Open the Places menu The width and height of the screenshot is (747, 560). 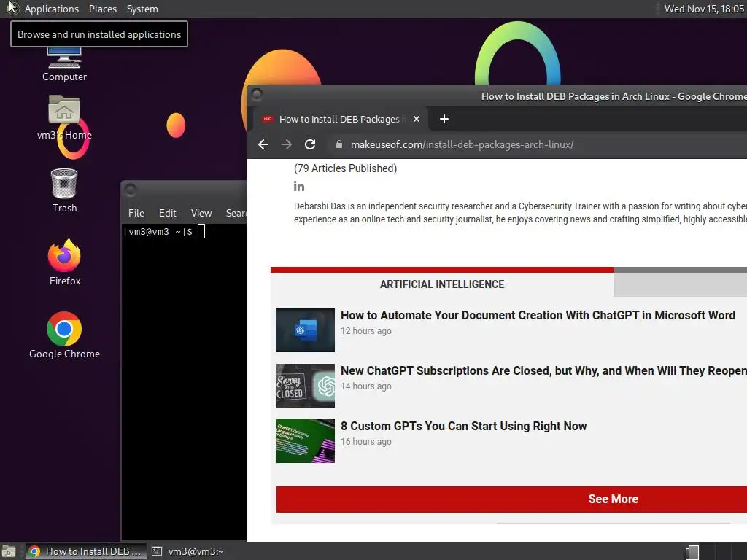coord(102,9)
